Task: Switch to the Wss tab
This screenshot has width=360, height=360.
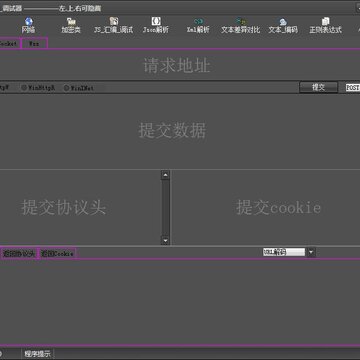Action: pos(34,44)
